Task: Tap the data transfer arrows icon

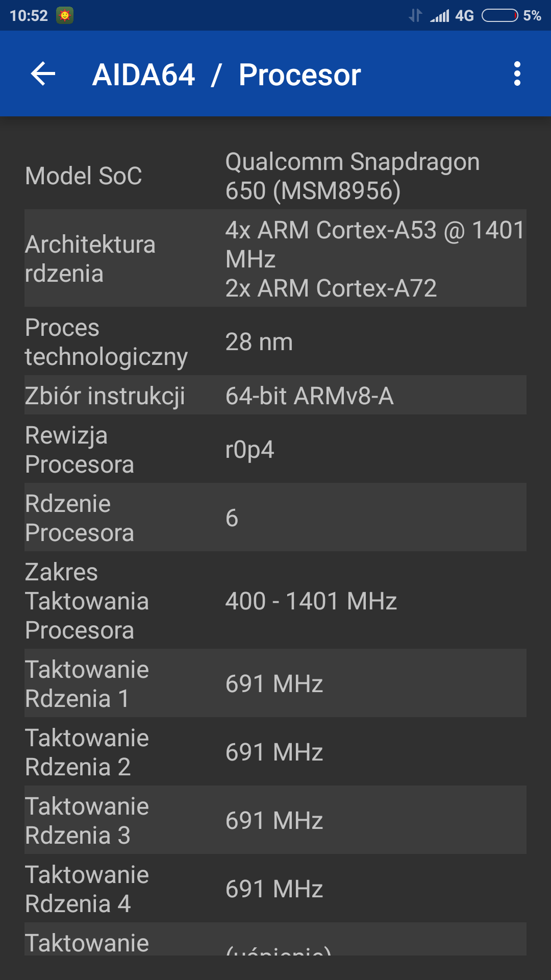Action: point(415,16)
